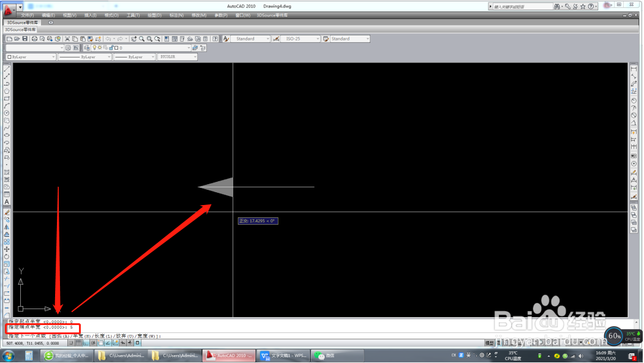Toggle Ortho mode in status bar

(x=86, y=342)
